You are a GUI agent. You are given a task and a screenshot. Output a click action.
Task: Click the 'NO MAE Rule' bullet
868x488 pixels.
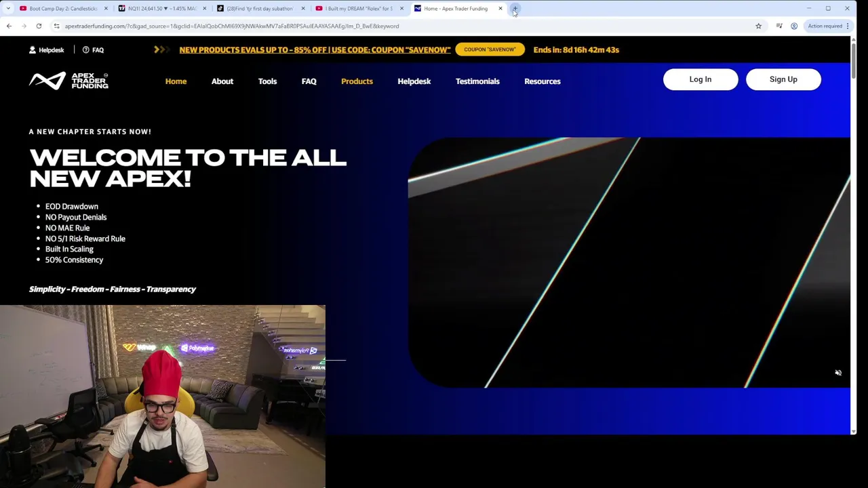67,228
